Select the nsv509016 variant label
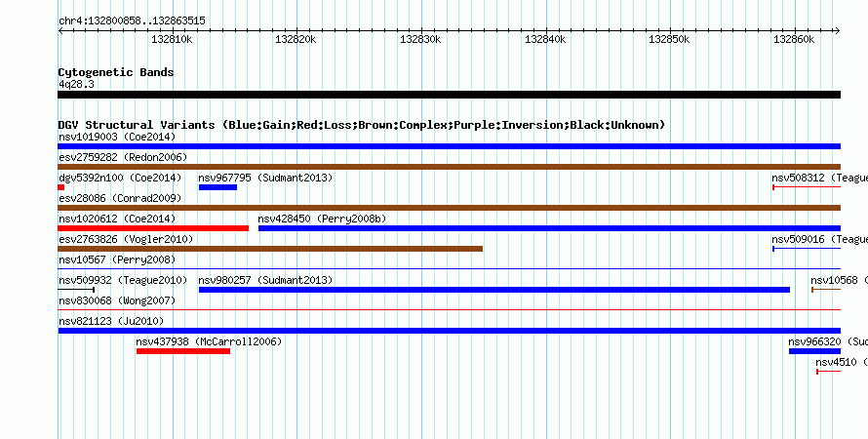The width and height of the screenshot is (868, 439). click(820, 239)
